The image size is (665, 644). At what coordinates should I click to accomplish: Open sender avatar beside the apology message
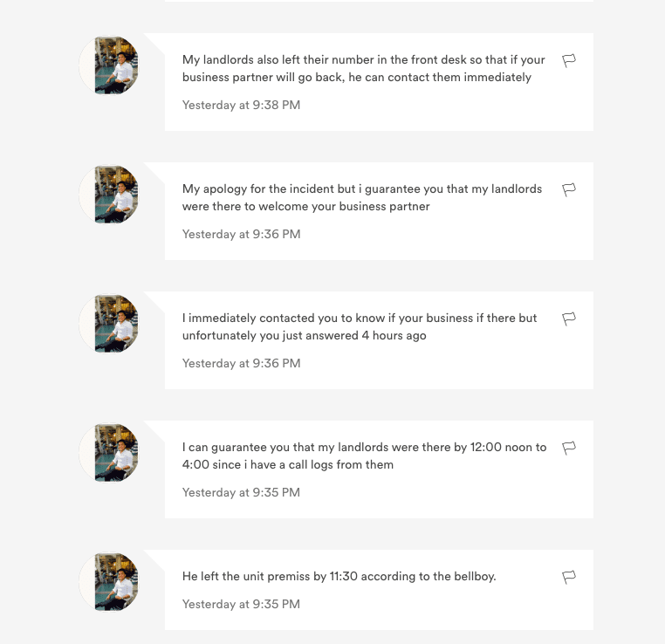coord(108,195)
